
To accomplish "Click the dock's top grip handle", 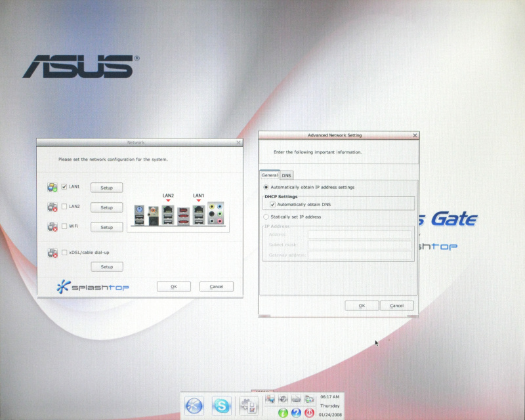I will [262, 390].
